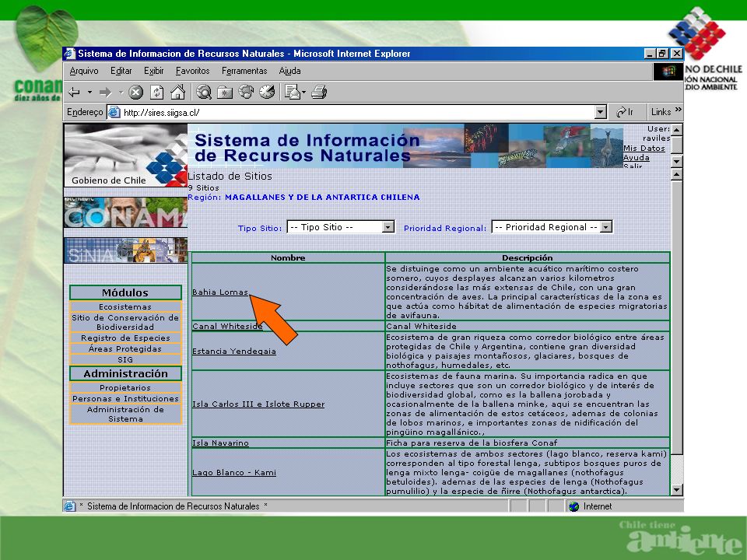The width and height of the screenshot is (747, 560).
Task: Open Personas e Instituciones
Action: (125, 398)
